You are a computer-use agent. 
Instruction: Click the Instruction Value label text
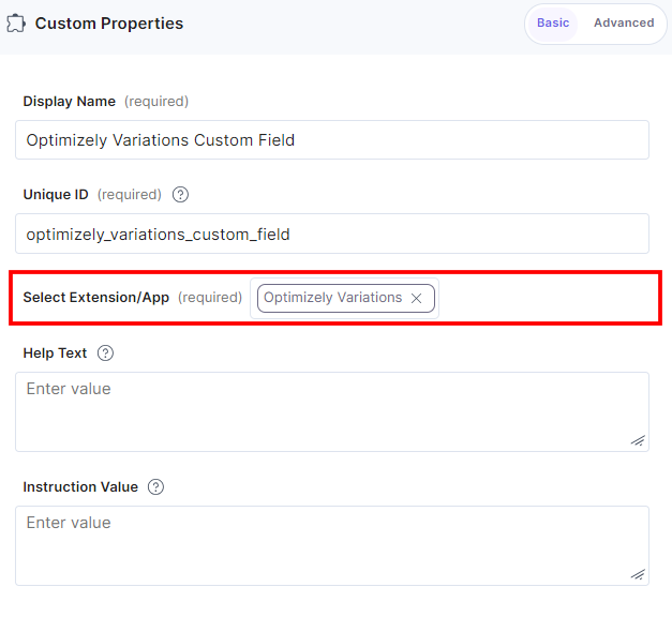click(80, 487)
